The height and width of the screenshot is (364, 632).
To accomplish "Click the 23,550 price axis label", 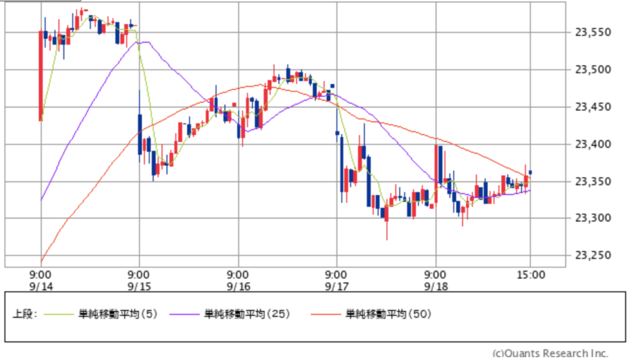I will click(593, 32).
